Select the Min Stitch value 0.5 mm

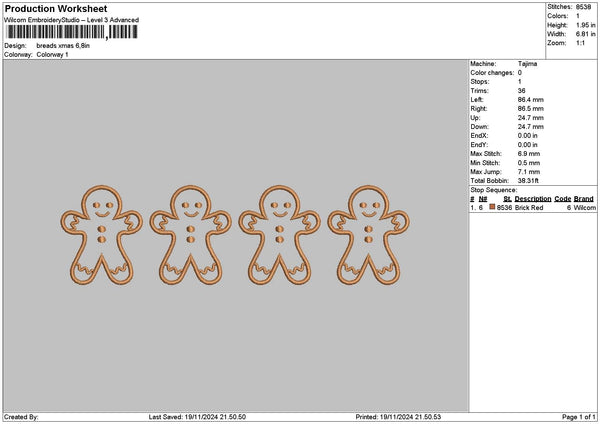[x=529, y=163]
